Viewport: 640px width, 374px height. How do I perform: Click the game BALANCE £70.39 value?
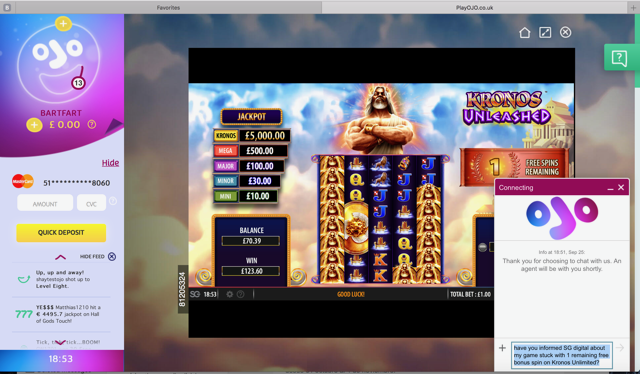click(x=251, y=241)
